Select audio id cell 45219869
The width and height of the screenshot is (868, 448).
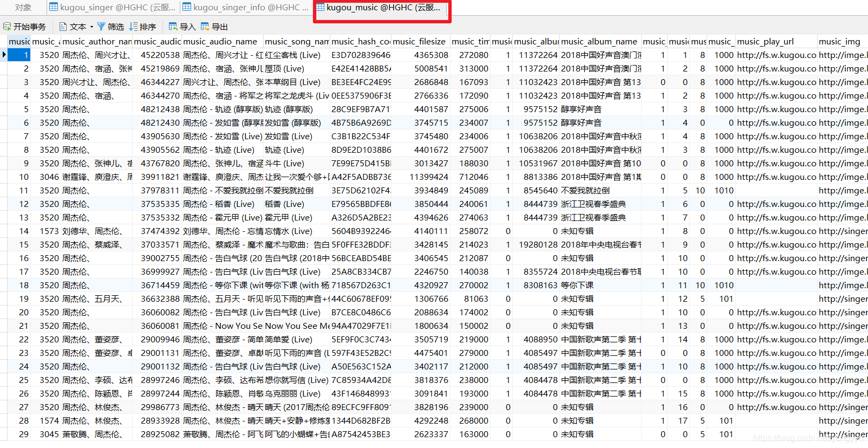157,68
